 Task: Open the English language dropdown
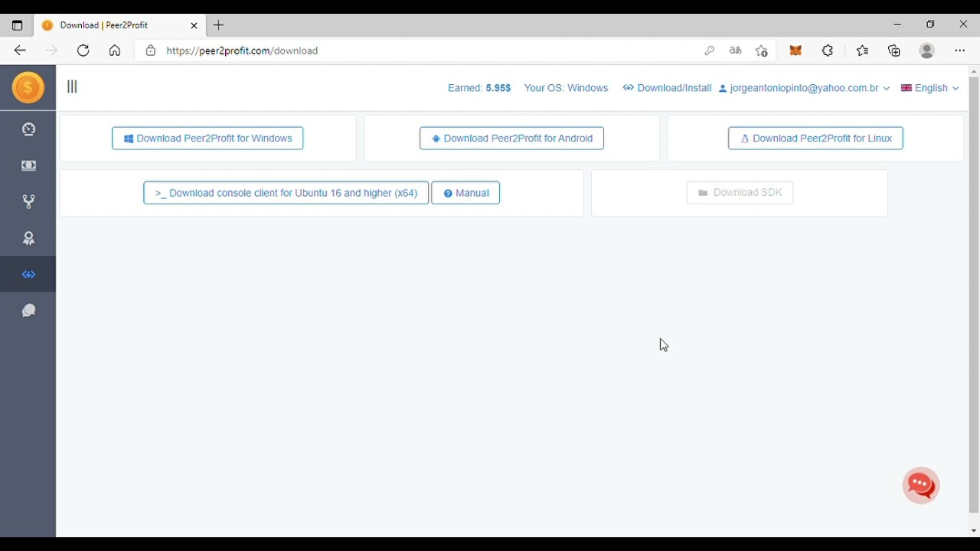(929, 88)
